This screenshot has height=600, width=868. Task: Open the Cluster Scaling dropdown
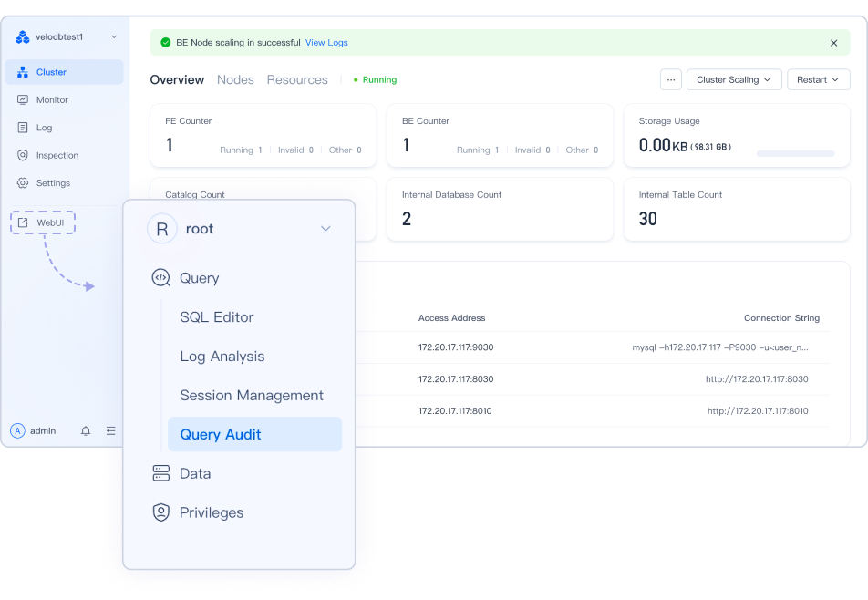click(733, 80)
